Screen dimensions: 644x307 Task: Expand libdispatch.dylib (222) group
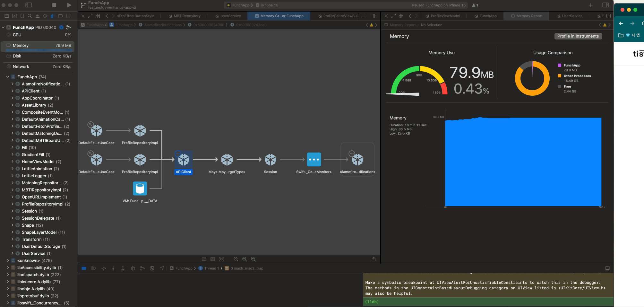8,275
